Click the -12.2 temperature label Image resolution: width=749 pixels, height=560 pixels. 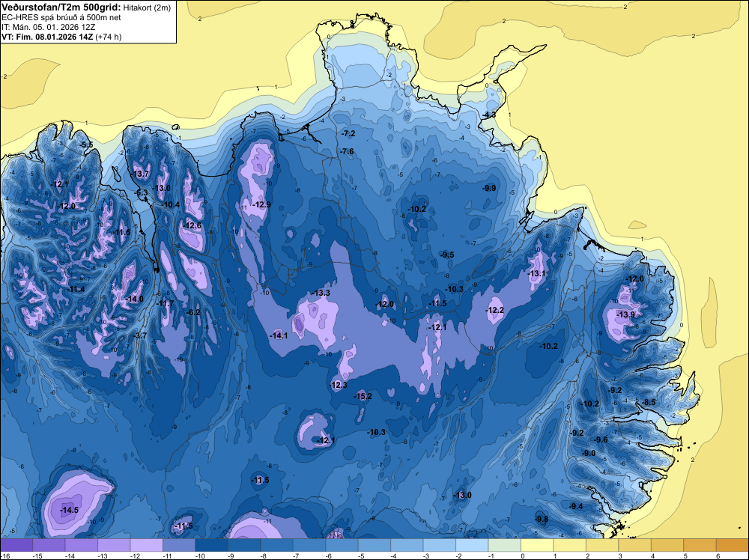coord(495,310)
